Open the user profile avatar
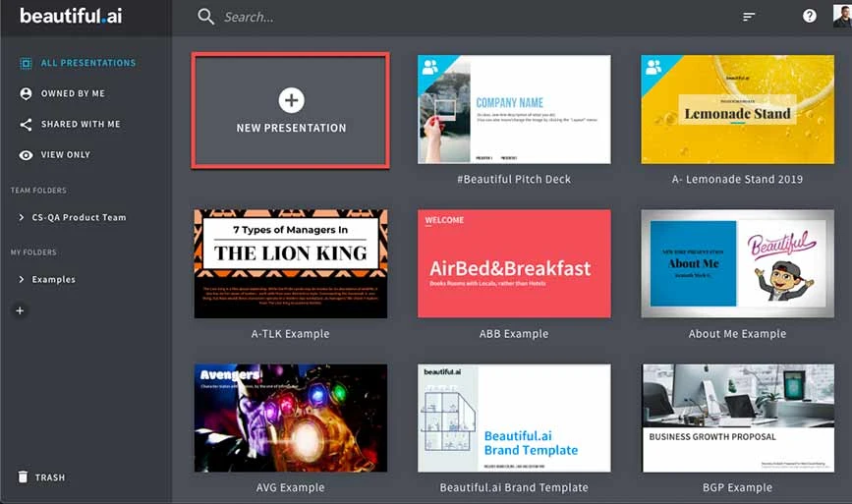 point(842,15)
